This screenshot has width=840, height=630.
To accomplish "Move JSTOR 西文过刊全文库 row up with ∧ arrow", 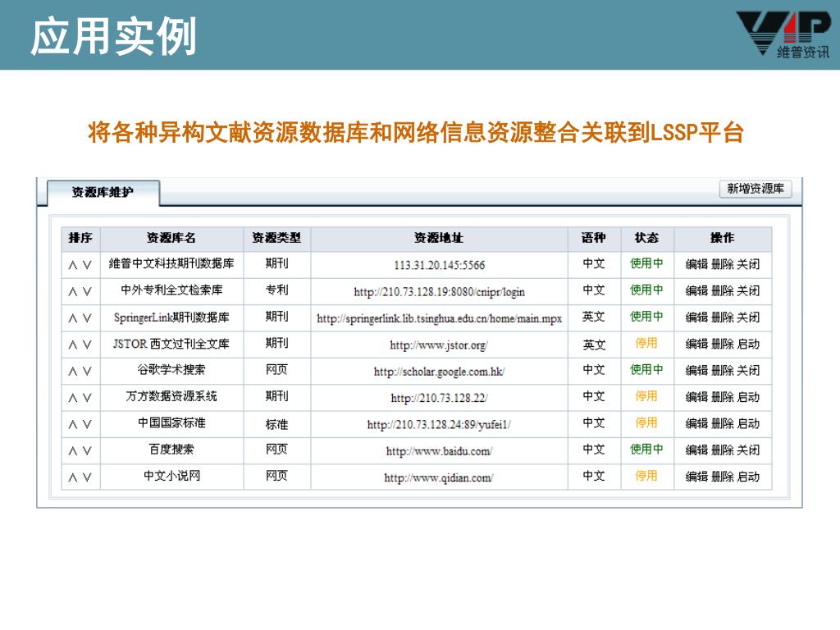I will pos(73,345).
